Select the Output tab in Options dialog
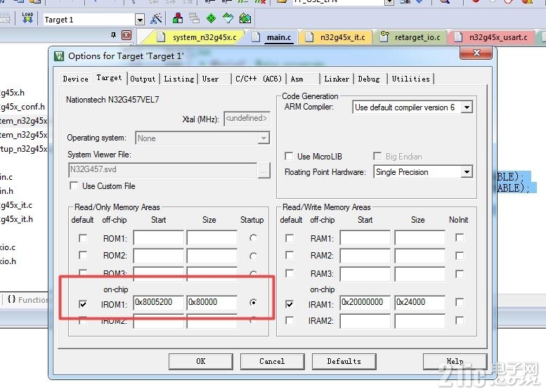 pos(143,79)
